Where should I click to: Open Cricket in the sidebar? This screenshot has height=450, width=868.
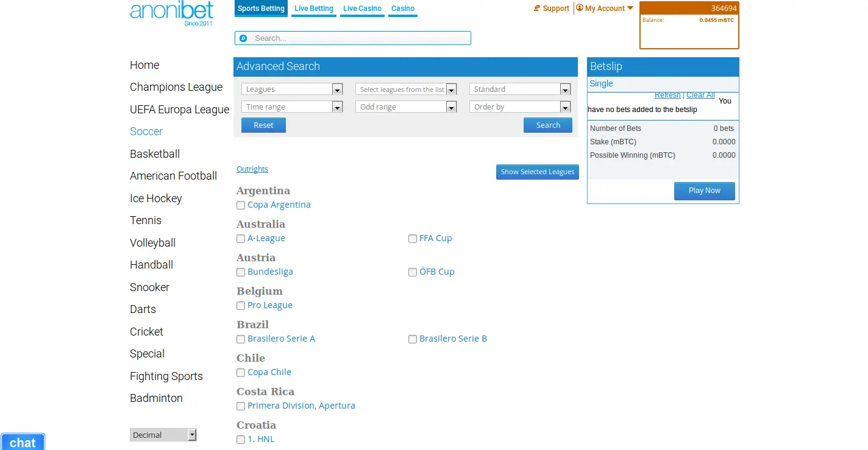[146, 332]
